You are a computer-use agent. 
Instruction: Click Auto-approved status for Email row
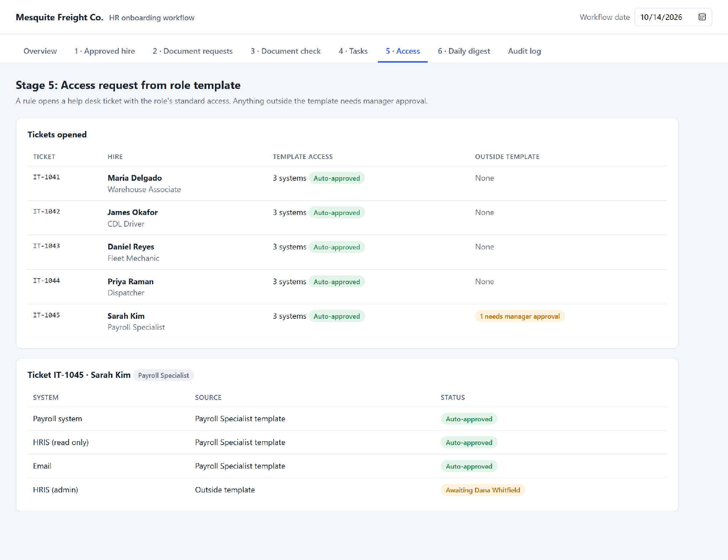(469, 466)
